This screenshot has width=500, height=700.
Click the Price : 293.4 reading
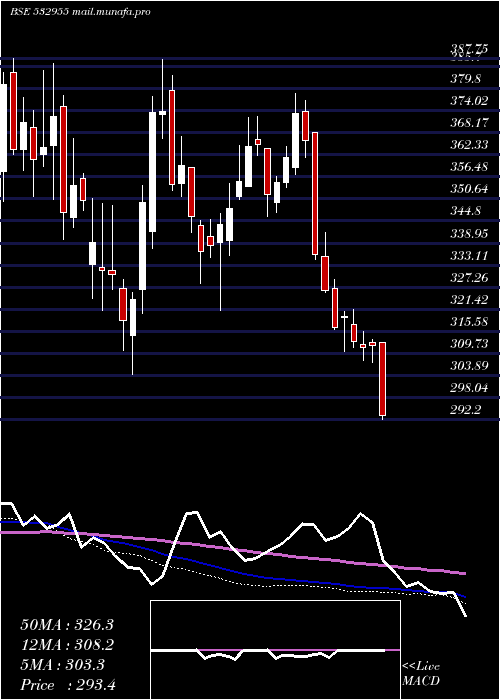click(68, 685)
